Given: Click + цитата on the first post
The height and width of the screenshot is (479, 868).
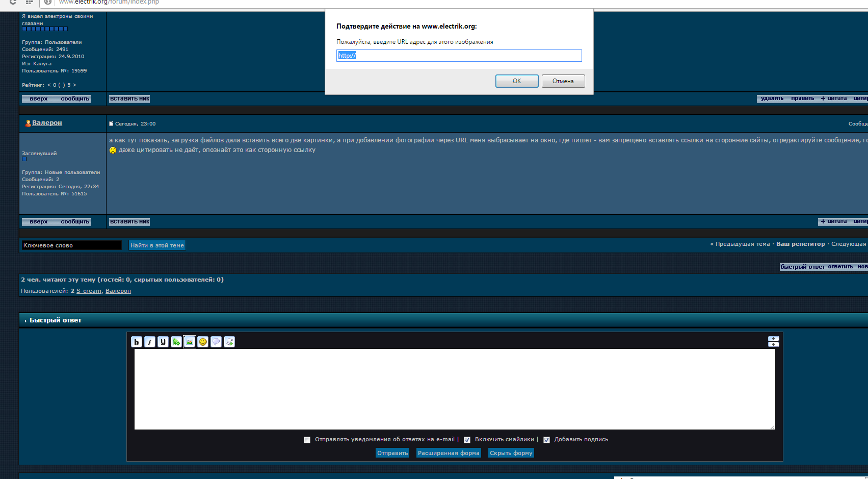Looking at the screenshot, I should click(x=834, y=98).
